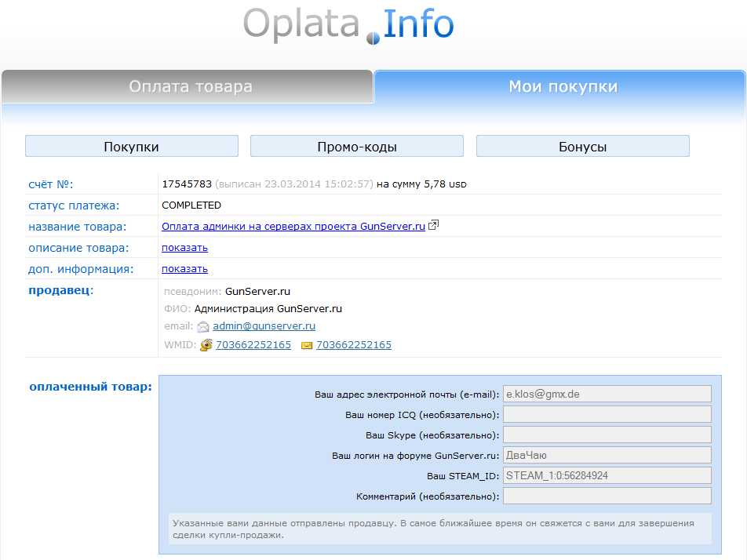Viewport: 747px width, 560px height.
Task: Show the доп. информация details
Action: point(184,269)
